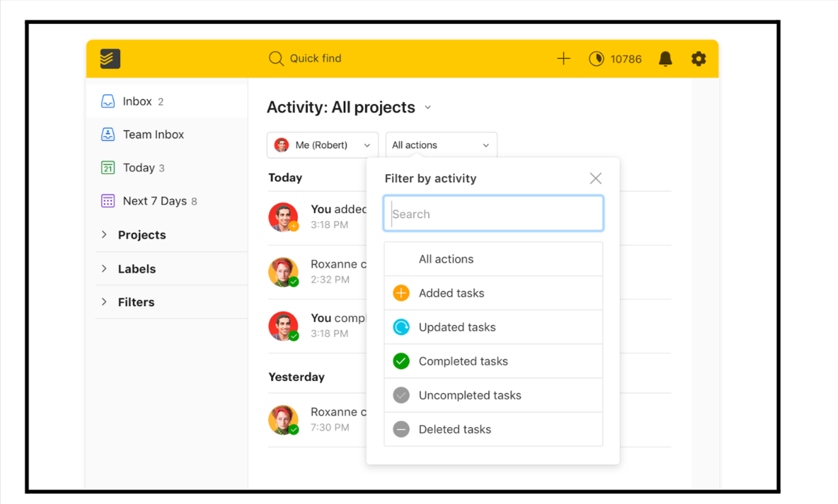Open the Activity: All projects chevron
Screen dimensions: 838x504
[428, 108]
